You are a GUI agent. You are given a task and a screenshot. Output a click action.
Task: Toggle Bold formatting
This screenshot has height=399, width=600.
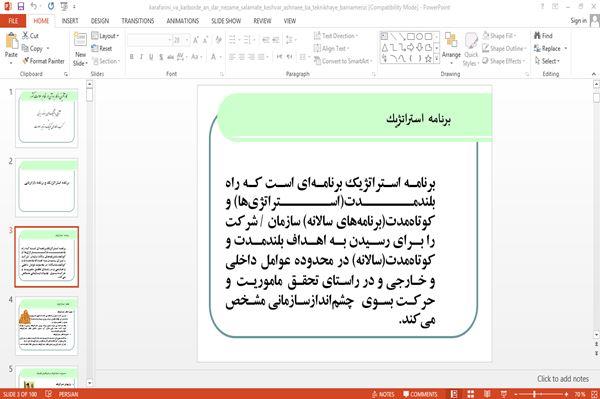[132, 57]
